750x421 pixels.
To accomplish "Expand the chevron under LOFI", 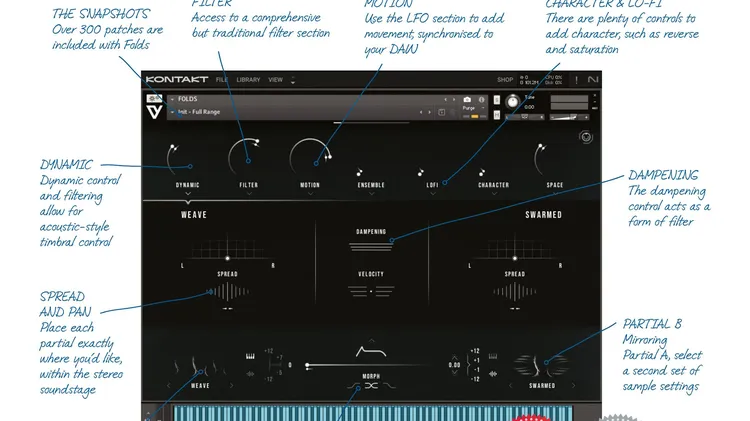I will 433,193.
